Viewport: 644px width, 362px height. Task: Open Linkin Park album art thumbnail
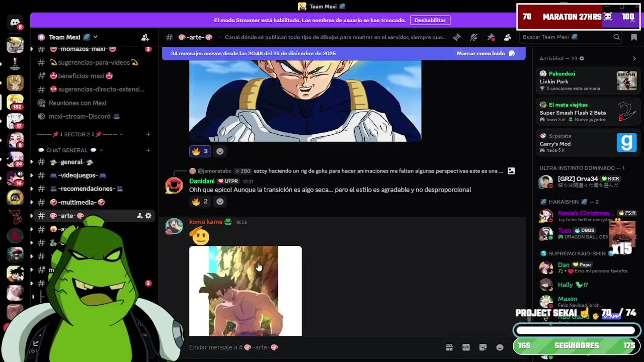pyautogui.click(x=626, y=80)
